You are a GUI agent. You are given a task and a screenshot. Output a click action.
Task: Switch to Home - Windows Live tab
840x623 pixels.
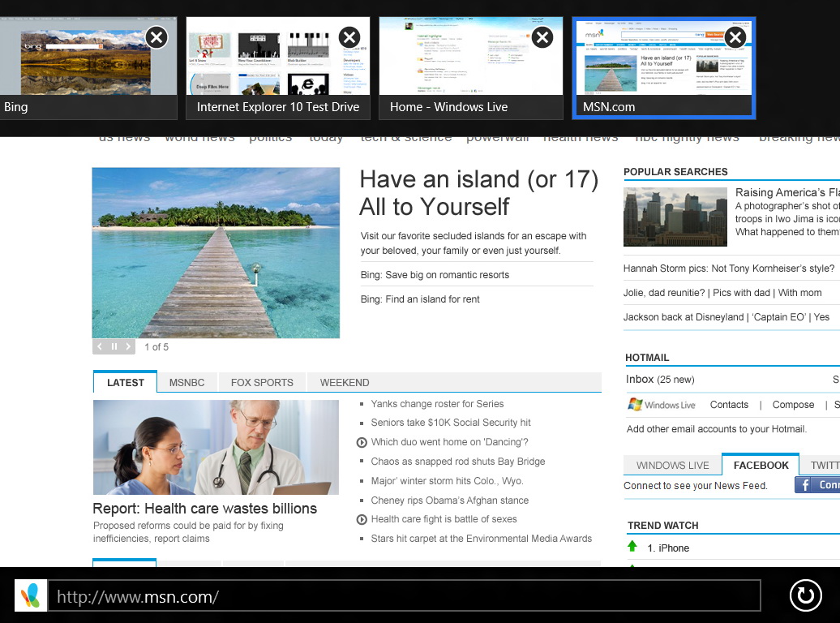click(471, 68)
